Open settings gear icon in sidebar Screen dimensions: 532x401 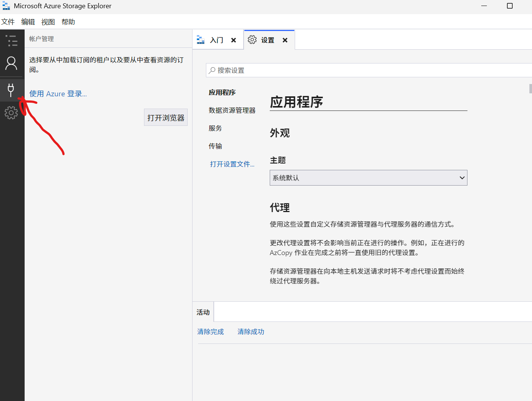pyautogui.click(x=11, y=112)
